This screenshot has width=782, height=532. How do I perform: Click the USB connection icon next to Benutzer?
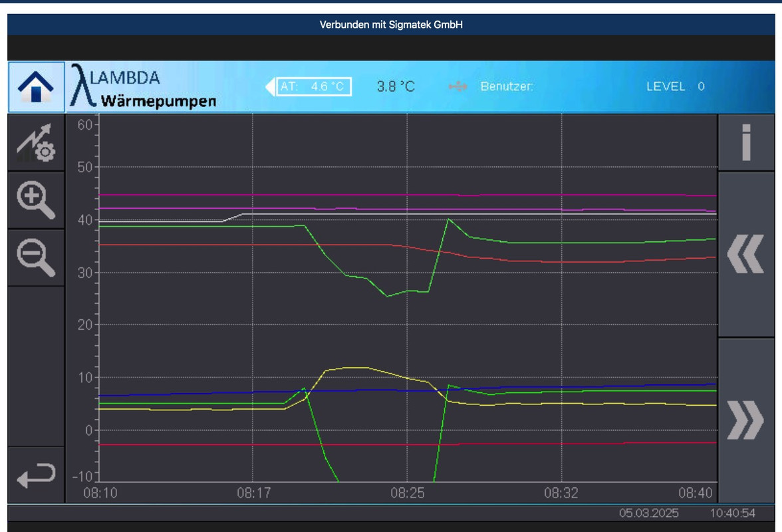(x=457, y=86)
